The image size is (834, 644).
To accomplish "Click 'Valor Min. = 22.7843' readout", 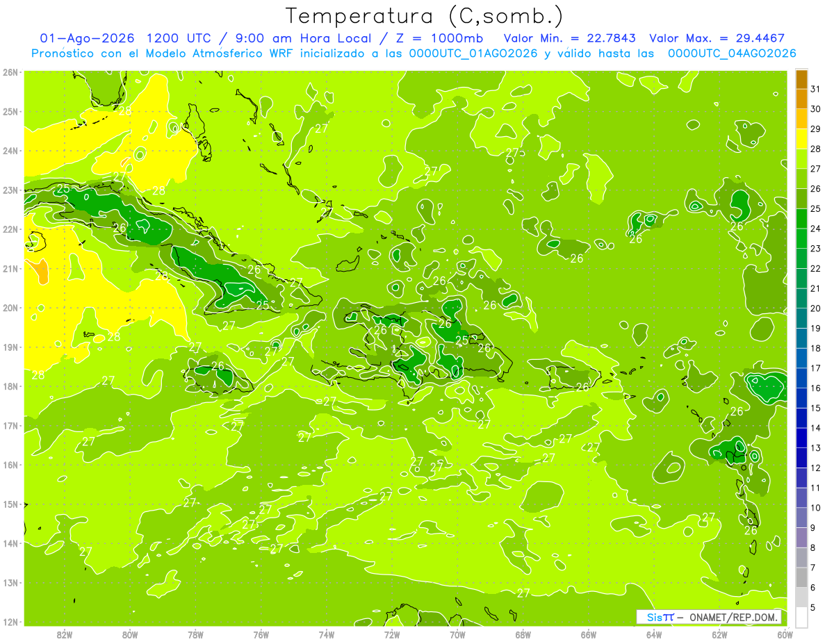I will tap(569, 38).
